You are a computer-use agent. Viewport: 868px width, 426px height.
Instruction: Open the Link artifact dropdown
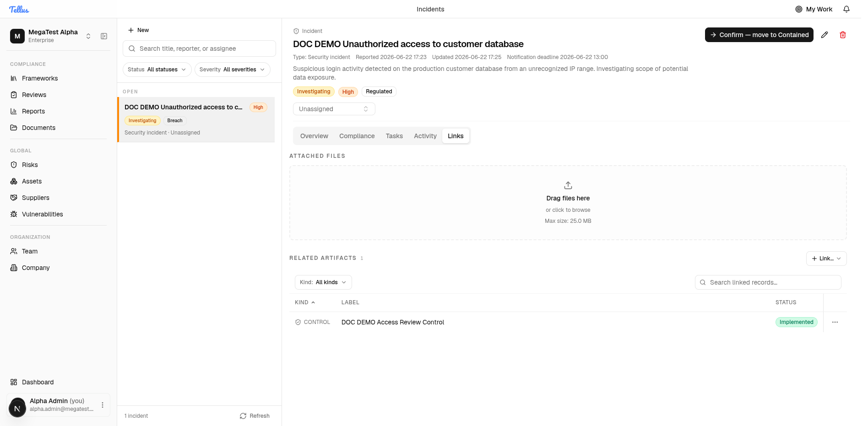(826, 259)
